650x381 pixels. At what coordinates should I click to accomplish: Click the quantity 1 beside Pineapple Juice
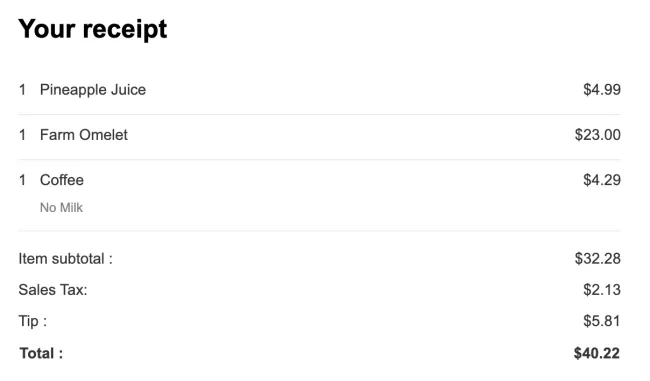pyautogui.click(x=22, y=90)
